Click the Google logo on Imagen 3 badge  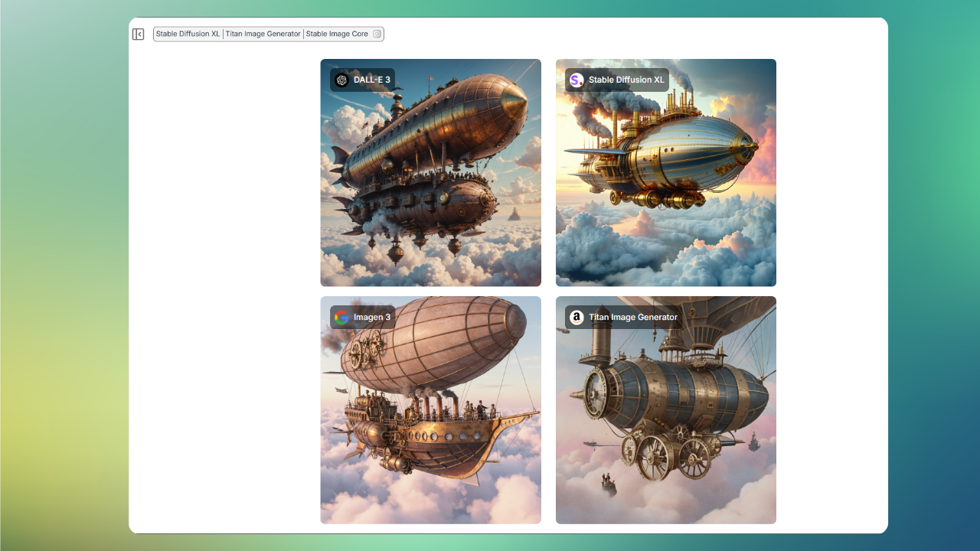point(341,318)
